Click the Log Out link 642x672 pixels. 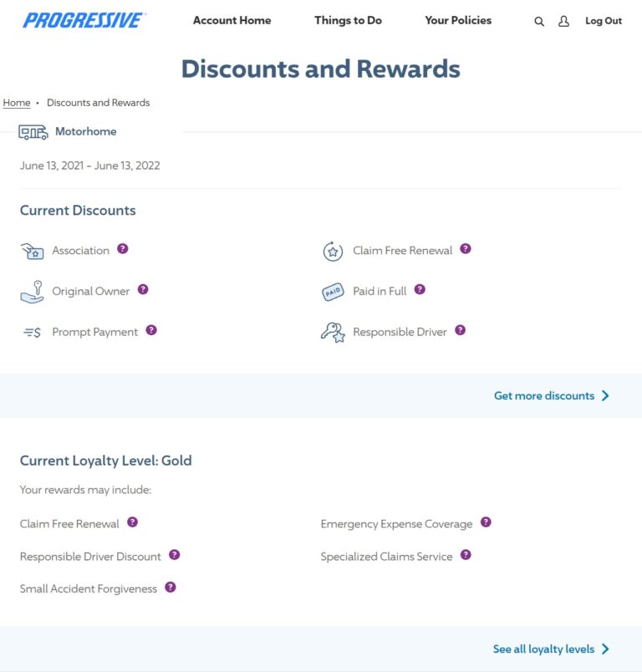(x=604, y=21)
